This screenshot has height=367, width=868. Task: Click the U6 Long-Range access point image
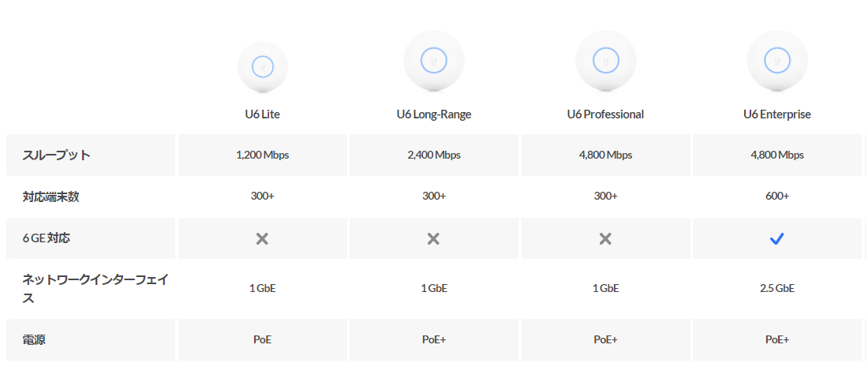pos(434,60)
